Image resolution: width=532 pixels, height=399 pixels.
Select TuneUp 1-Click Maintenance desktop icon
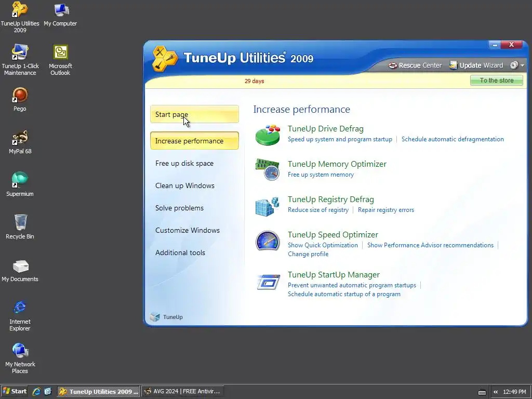[20, 60]
